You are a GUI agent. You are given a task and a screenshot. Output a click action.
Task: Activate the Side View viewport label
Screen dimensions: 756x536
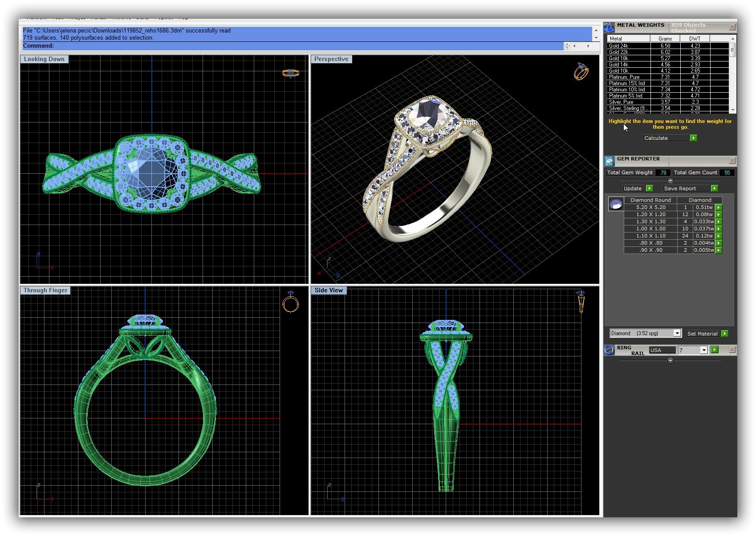coord(329,291)
